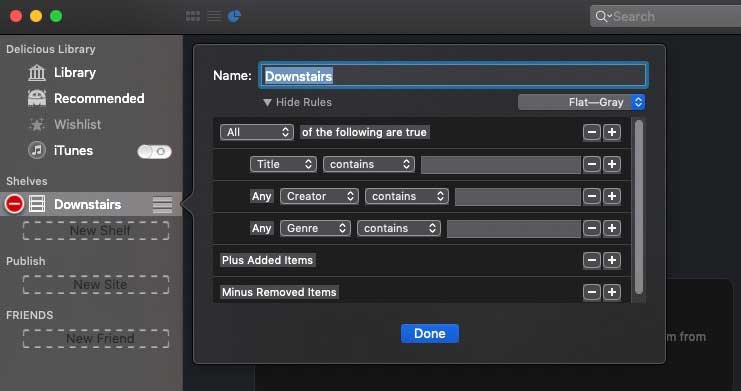Open the All/Any match dropdown
The width and height of the screenshot is (741, 391).
click(x=257, y=132)
